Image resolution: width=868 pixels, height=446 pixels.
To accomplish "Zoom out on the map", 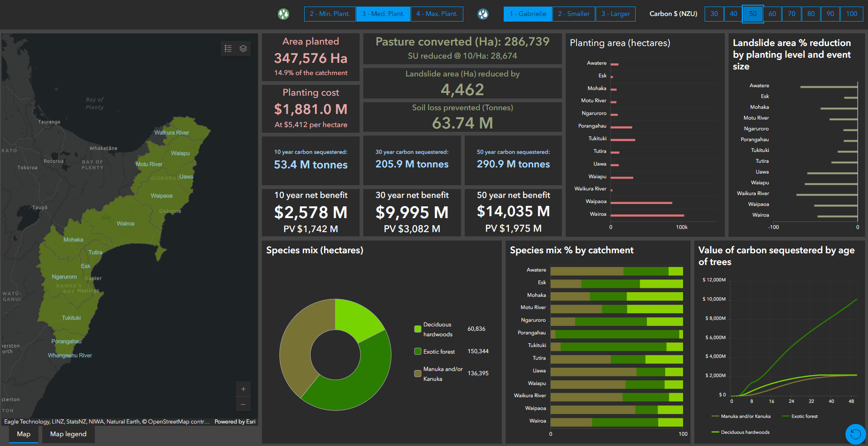I will [243, 404].
